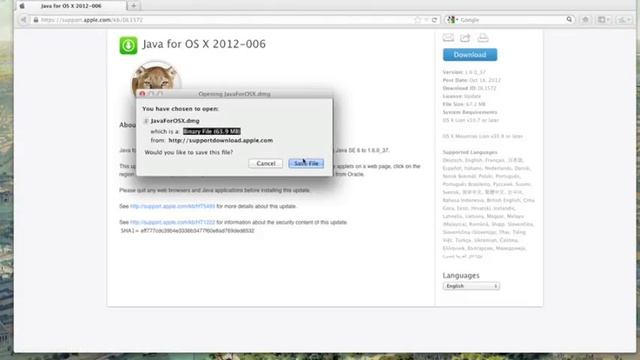Open a new tab with the plus button
This screenshot has width=640, height=360.
[x=133, y=6]
